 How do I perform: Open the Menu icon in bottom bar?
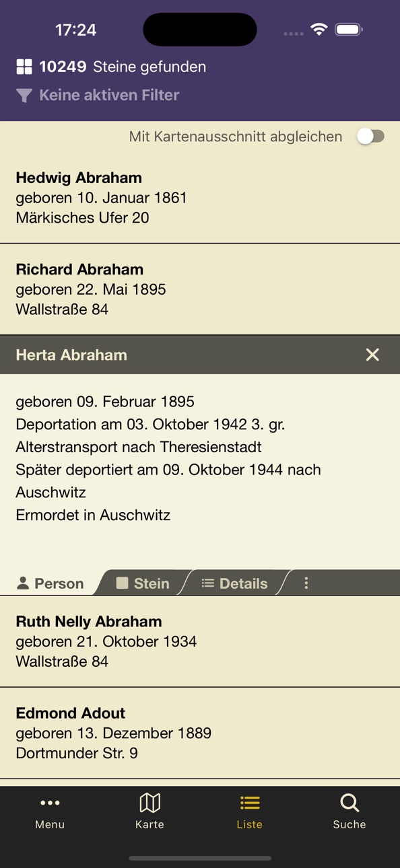(50, 803)
